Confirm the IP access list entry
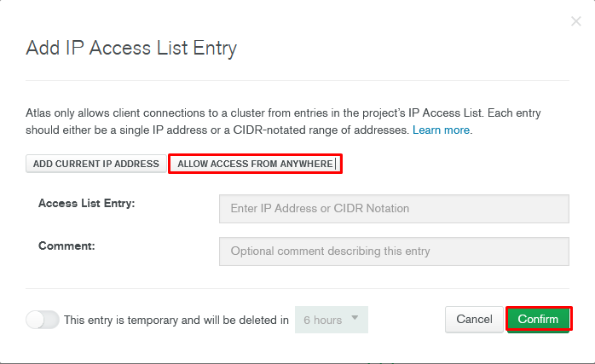 [x=538, y=319]
